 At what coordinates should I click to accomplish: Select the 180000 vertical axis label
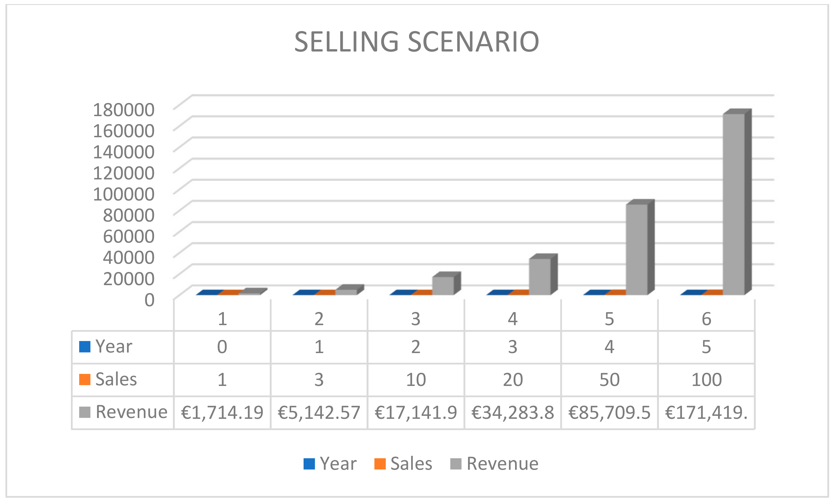[x=124, y=110]
